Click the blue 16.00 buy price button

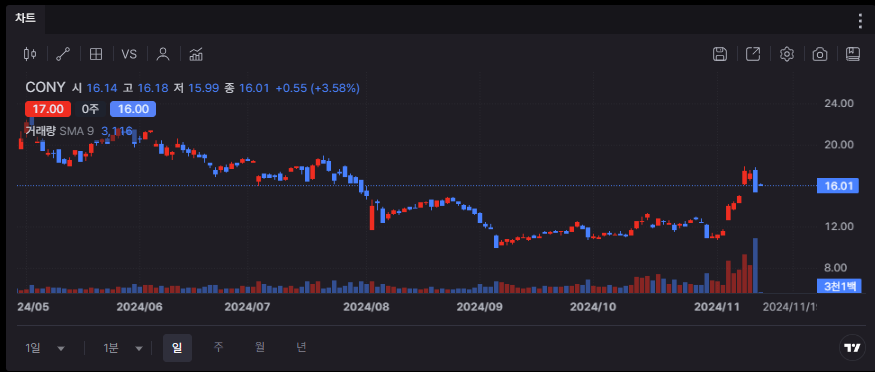[x=133, y=109]
